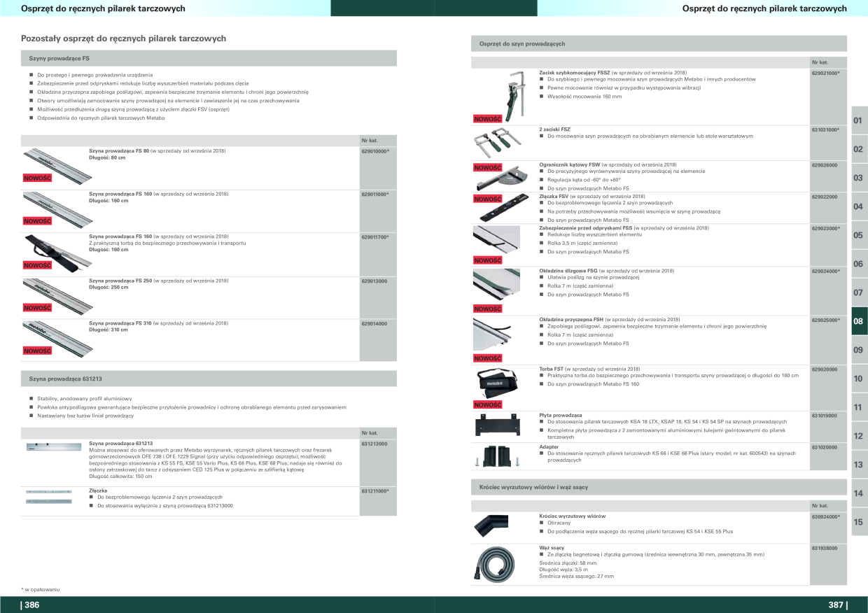Click NOWOŚĆ badge beside Ogranicznik kątowy FSW
Screen dimensions: 868x613
coord(488,168)
